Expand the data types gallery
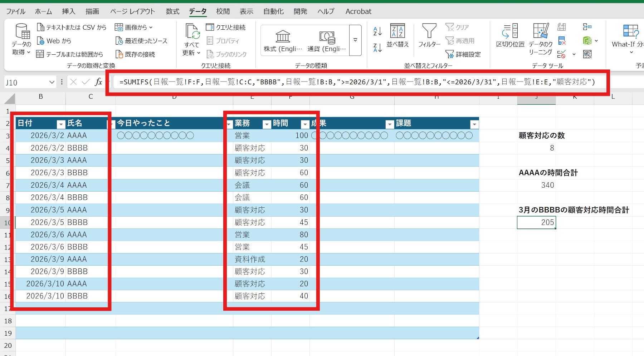The width and height of the screenshot is (644, 356). [355, 40]
